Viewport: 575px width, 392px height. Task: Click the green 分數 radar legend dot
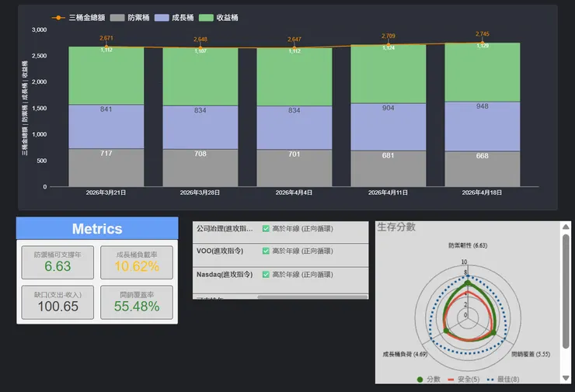(420, 380)
